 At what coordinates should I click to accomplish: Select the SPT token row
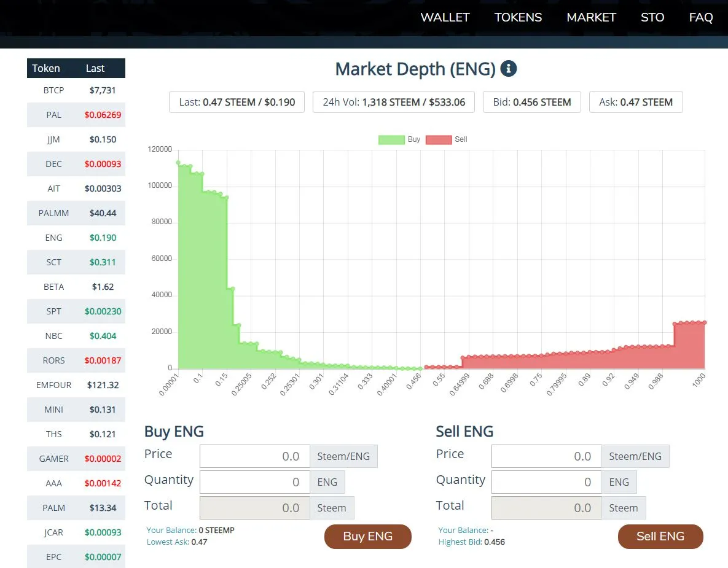[76, 311]
